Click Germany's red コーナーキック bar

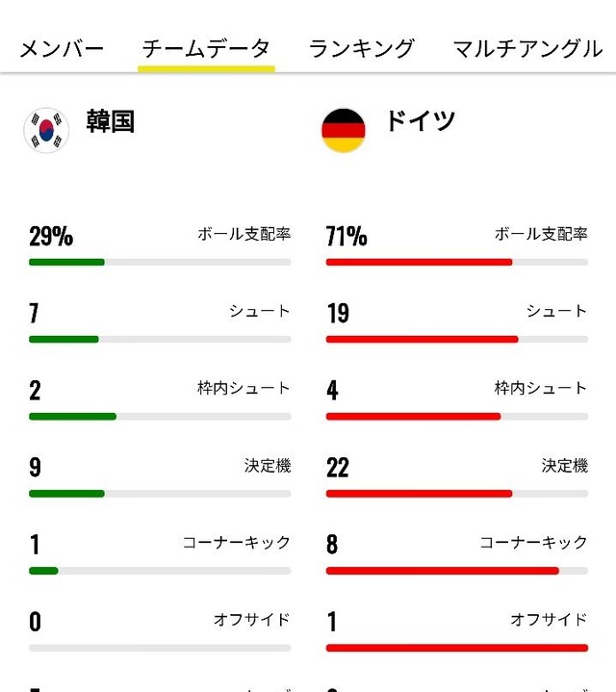(x=443, y=571)
